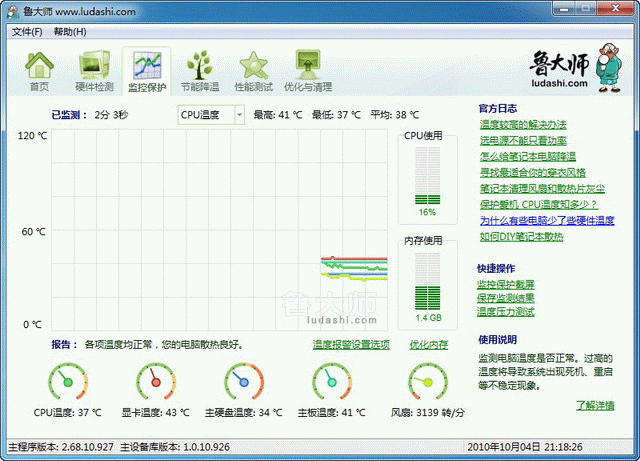Click the 鲁大师 ludashi.com logo
This screenshot has width=640, height=461.
point(560,70)
